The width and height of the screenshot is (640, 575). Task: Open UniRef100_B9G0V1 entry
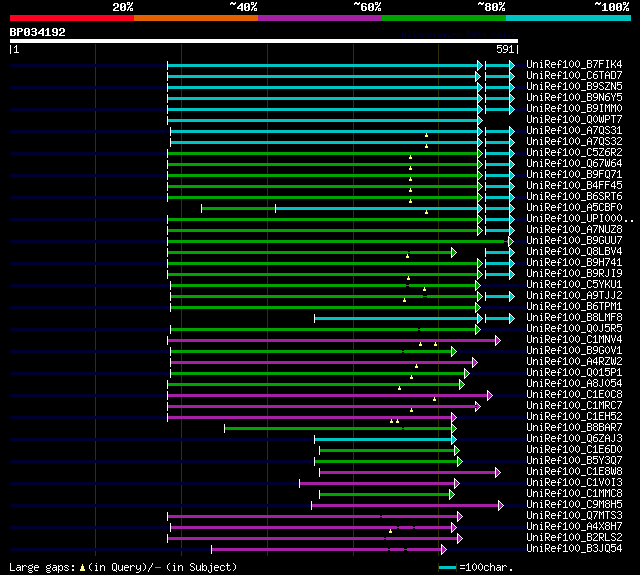coord(574,351)
